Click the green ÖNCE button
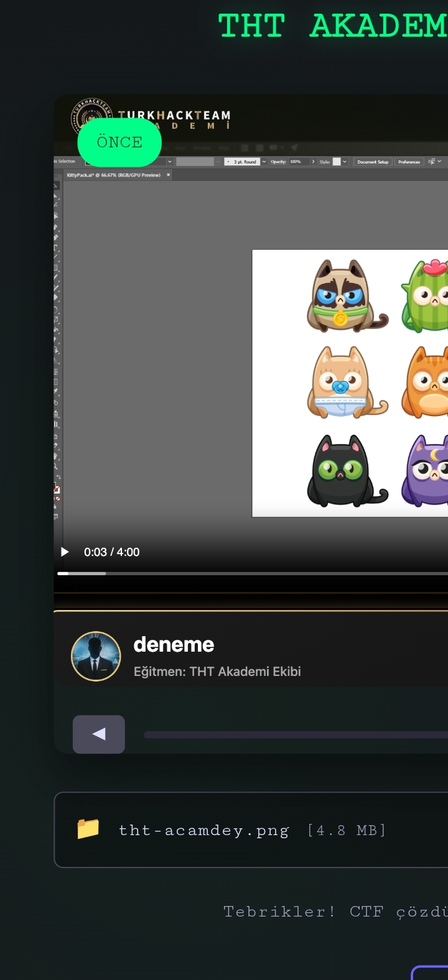Image resolution: width=448 pixels, height=980 pixels. click(119, 142)
